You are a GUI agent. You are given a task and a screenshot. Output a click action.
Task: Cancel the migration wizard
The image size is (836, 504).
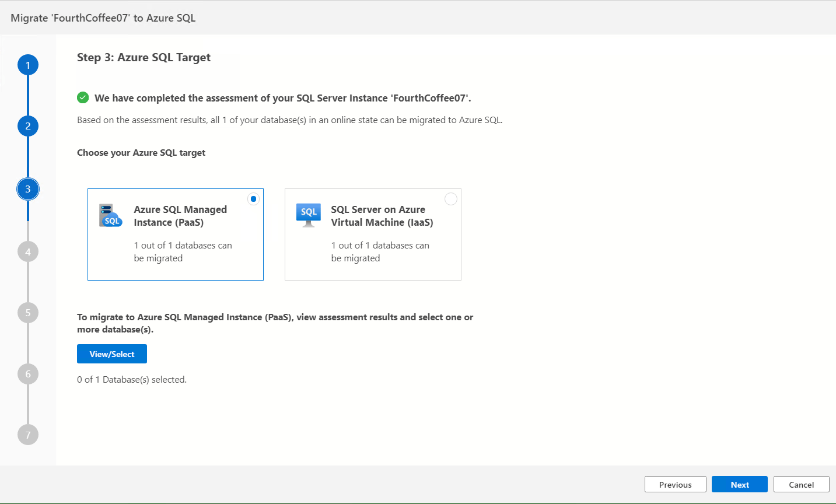click(801, 485)
